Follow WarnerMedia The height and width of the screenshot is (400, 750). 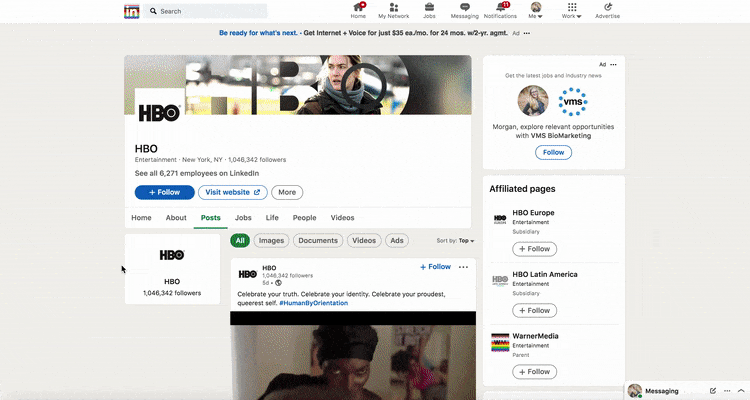[534, 372]
